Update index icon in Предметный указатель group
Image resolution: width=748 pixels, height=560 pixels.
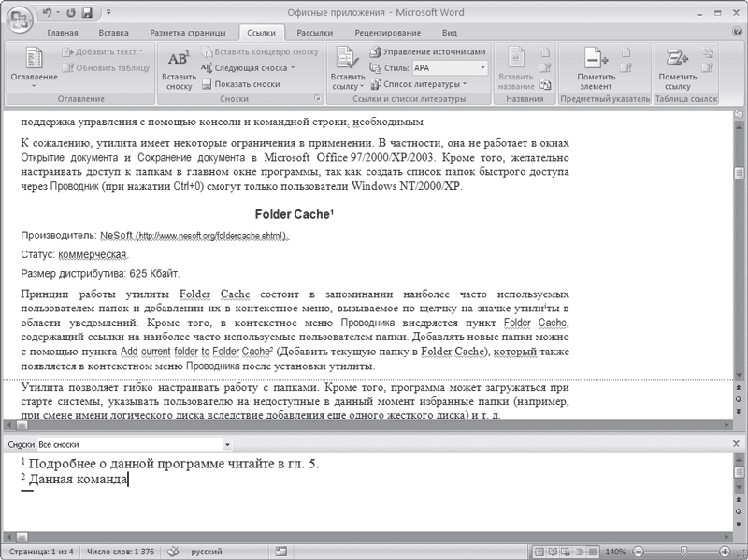click(626, 67)
